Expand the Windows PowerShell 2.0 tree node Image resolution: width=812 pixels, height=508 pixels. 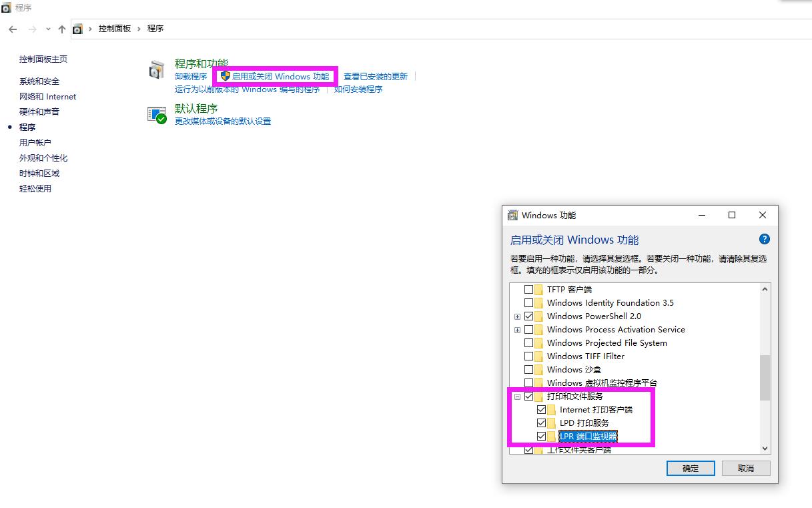517,316
